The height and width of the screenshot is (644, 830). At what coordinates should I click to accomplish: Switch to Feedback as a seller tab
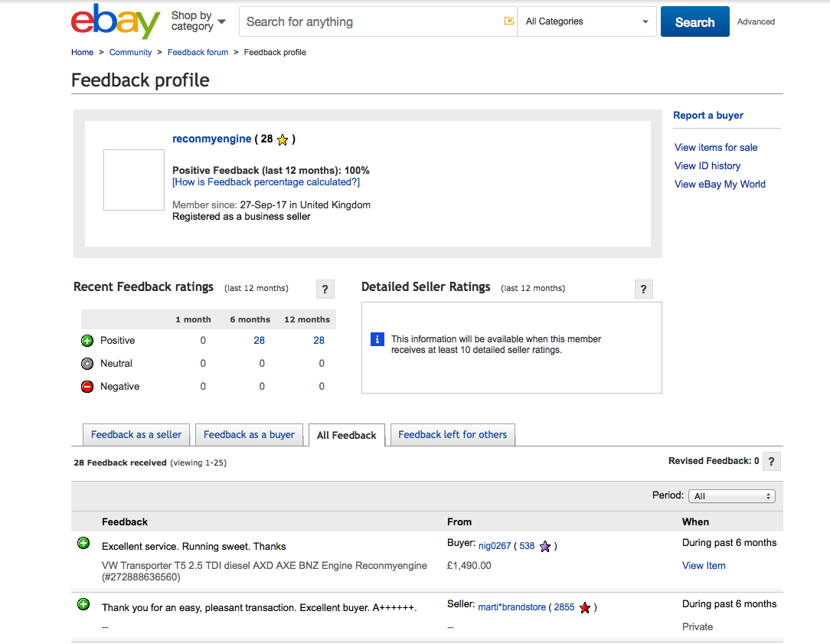(x=136, y=434)
